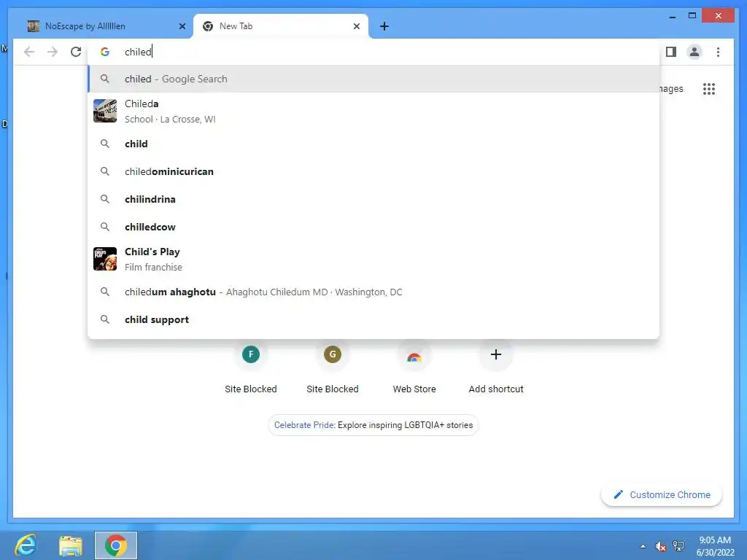Click the forward navigation arrow
Screen dimensions: 747x560
pyautogui.click(x=53, y=52)
